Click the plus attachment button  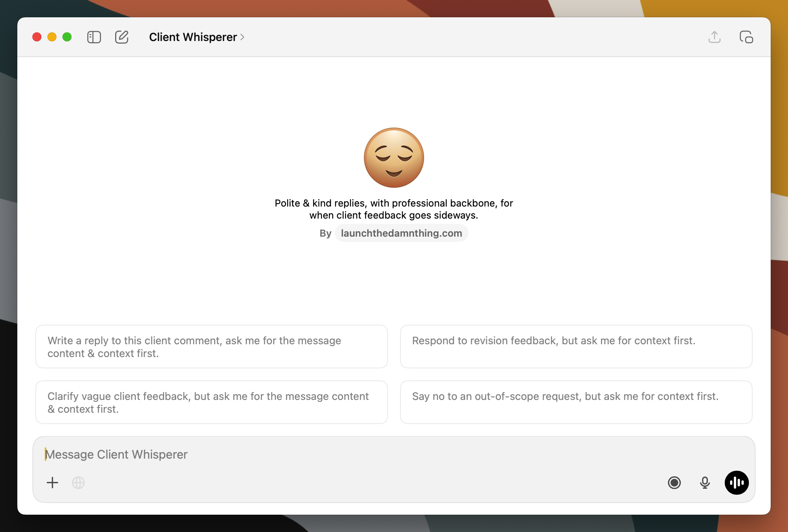(x=53, y=483)
